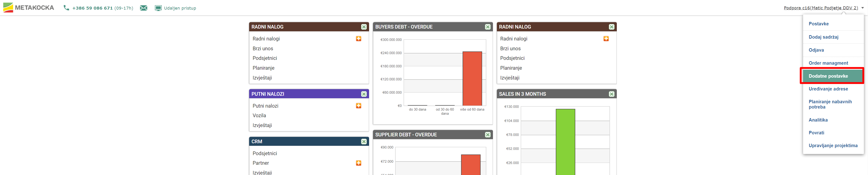868x175 pixels.
Task: Click the red 'više od 60 dana' bar
Action: [472, 78]
